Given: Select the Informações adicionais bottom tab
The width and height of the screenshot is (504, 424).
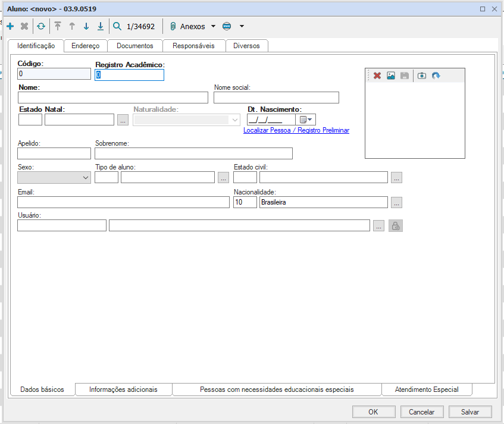Looking at the screenshot, I should [123, 390].
